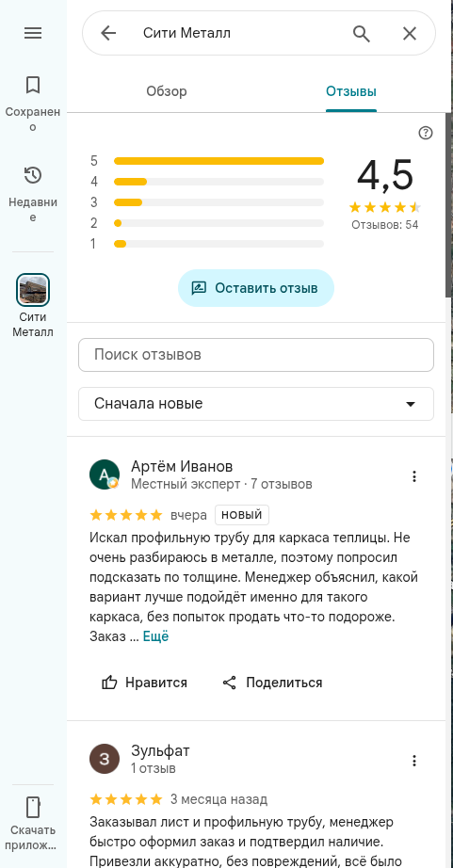The image size is (453, 868).
Task: Go back with the arrow icon
Action: click(x=108, y=33)
